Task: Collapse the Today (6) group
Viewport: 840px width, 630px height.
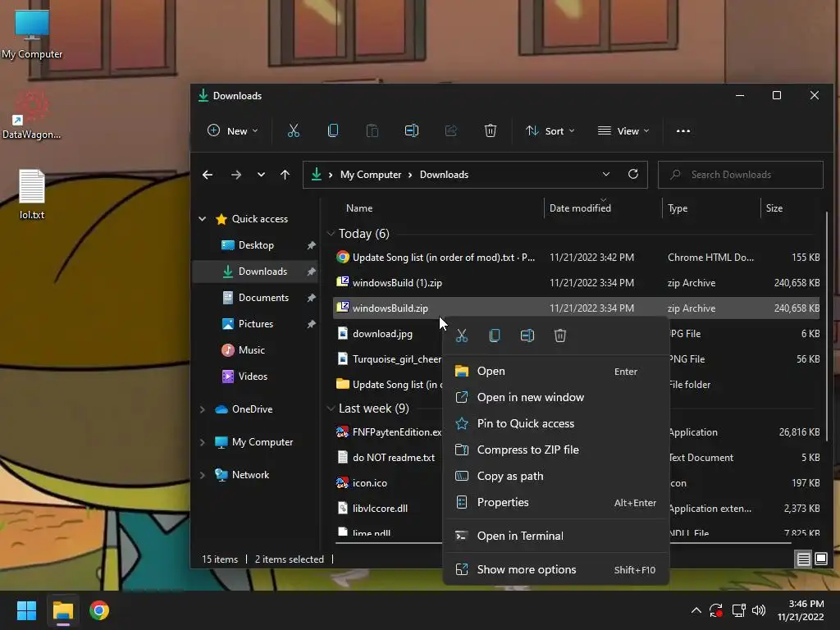Action: point(331,234)
